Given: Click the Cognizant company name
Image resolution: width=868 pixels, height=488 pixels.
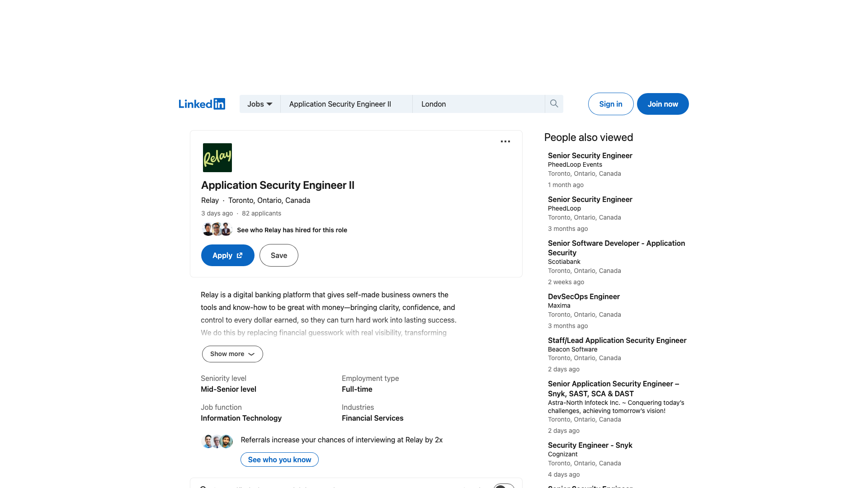Looking at the screenshot, I should tap(563, 454).
